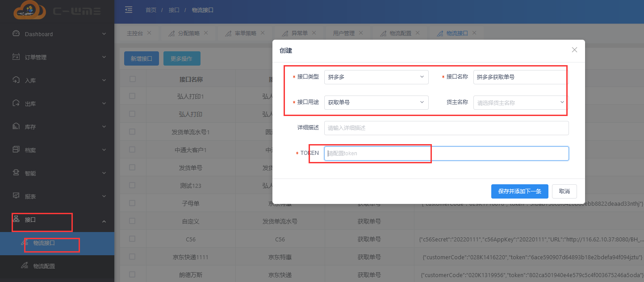Image resolution: width=644 pixels, height=282 pixels.
Task: Switch to the 审单策略 tab
Action: click(x=246, y=33)
